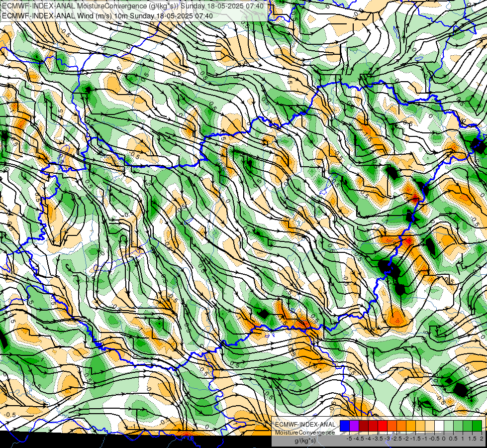Click 'MoistureConvergence' label in the legend box
Viewport: 487px width, 448px height.
click(x=305, y=433)
